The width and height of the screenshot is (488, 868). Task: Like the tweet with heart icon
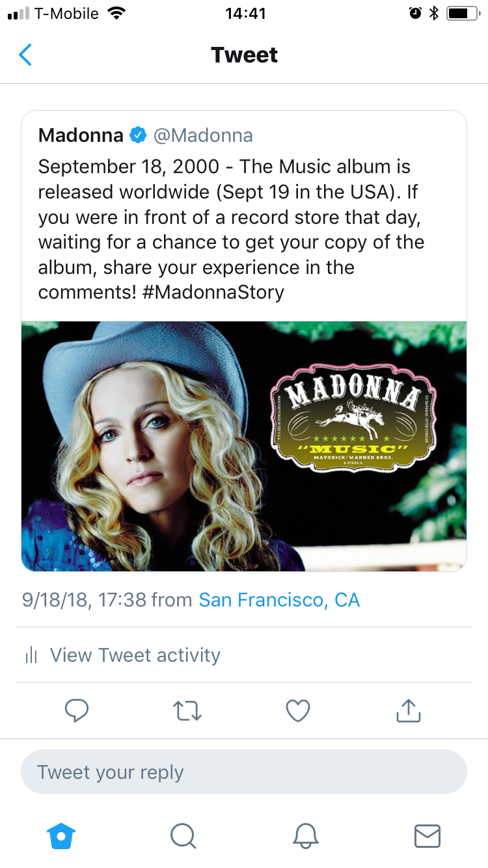298,711
